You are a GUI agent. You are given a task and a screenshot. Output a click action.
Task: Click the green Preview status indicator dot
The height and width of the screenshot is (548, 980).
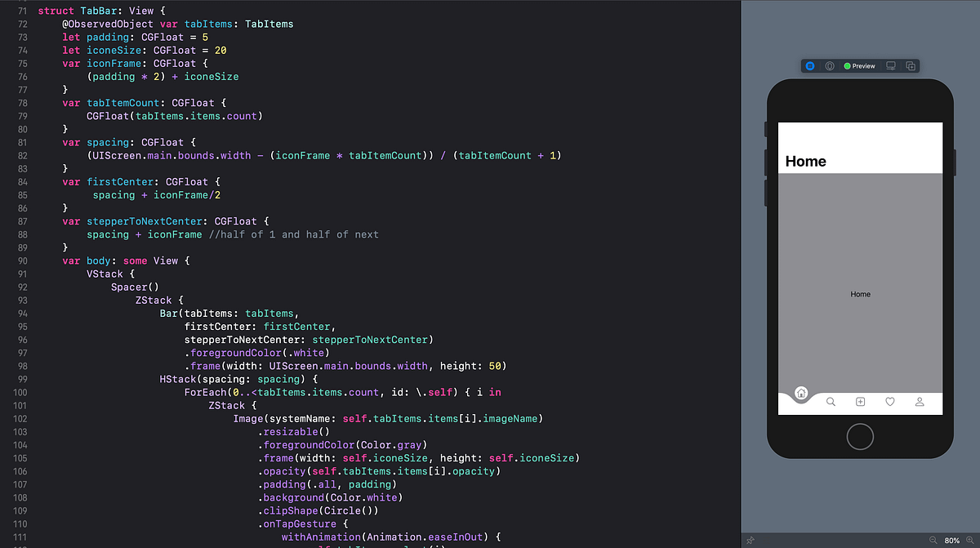click(x=847, y=66)
